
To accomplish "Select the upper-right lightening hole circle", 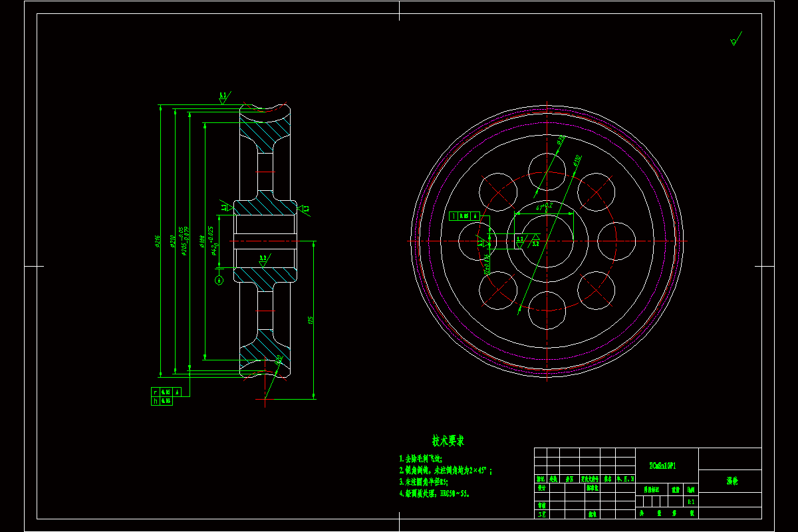I will (x=596, y=192).
